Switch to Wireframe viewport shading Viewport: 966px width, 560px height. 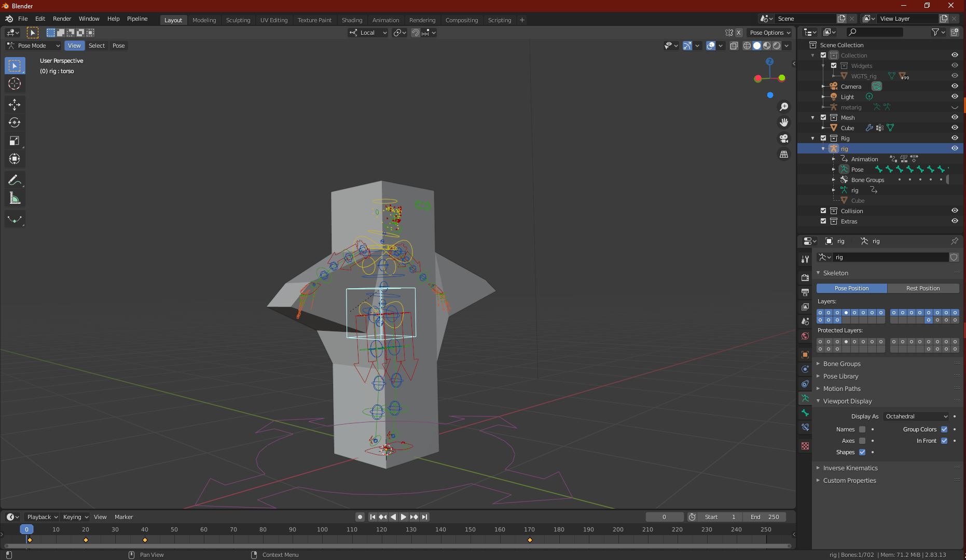(x=747, y=46)
